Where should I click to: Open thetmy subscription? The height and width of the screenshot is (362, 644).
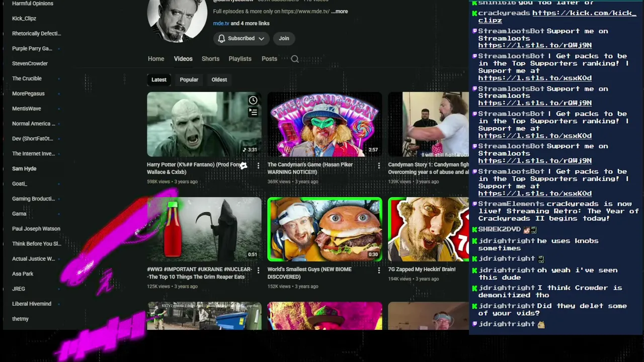(x=20, y=319)
